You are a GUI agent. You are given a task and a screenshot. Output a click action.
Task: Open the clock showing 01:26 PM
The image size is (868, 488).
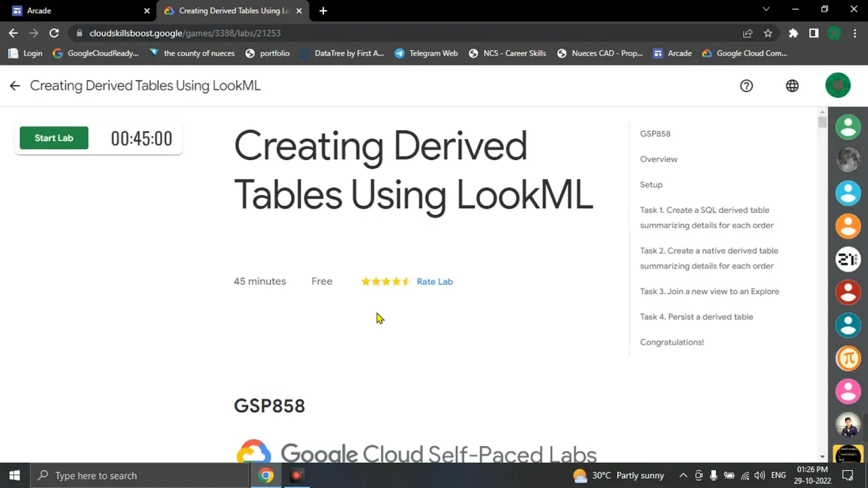812,475
